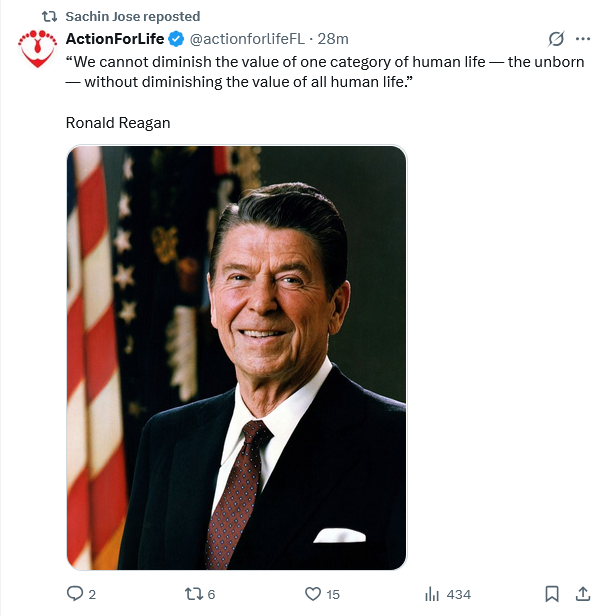Image resolution: width=608 pixels, height=616 pixels.
Task: Like the post with the heart icon
Action: tap(312, 594)
